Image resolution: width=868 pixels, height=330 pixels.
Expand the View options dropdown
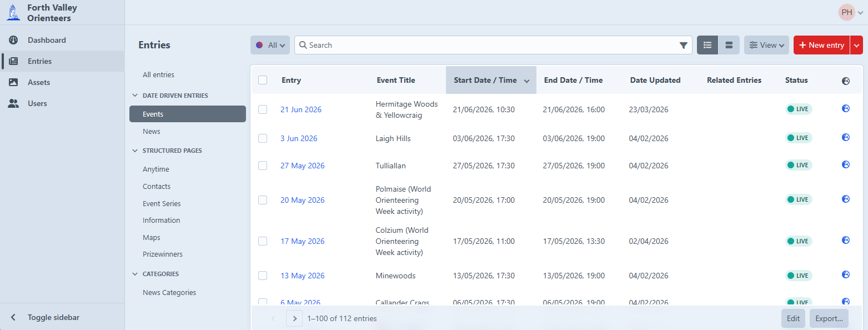[766, 45]
